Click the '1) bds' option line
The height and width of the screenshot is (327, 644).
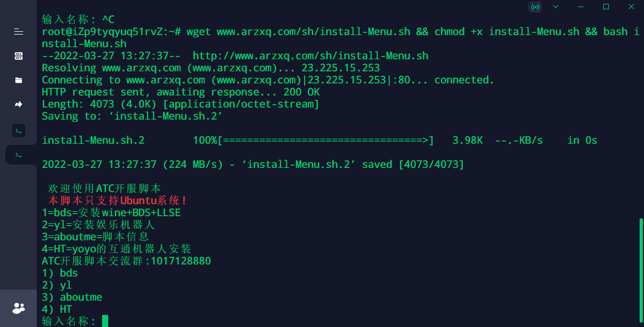click(60, 273)
